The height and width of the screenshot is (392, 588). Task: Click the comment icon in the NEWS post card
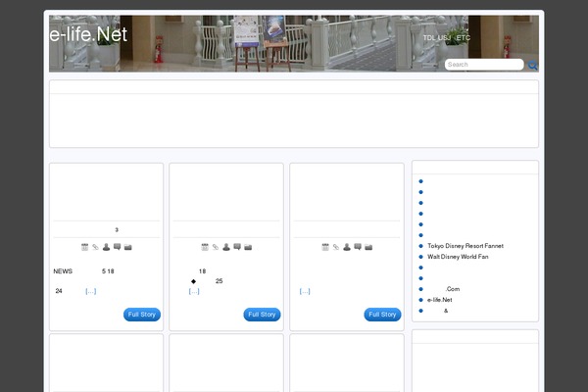click(x=117, y=247)
